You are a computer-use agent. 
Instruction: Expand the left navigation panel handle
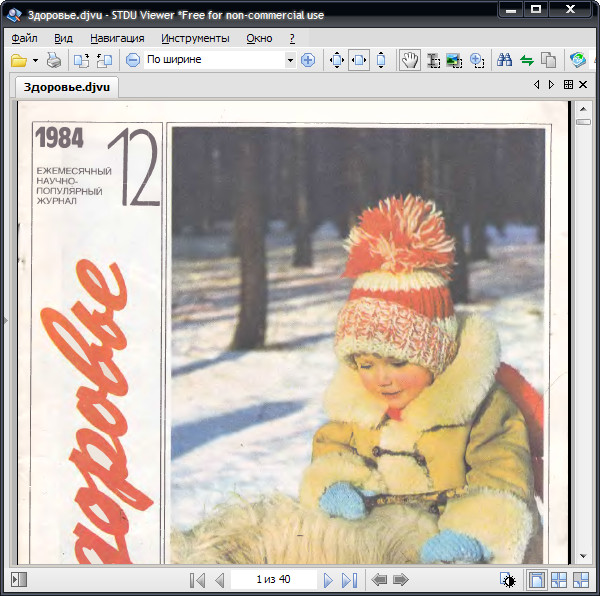click(x=5, y=320)
